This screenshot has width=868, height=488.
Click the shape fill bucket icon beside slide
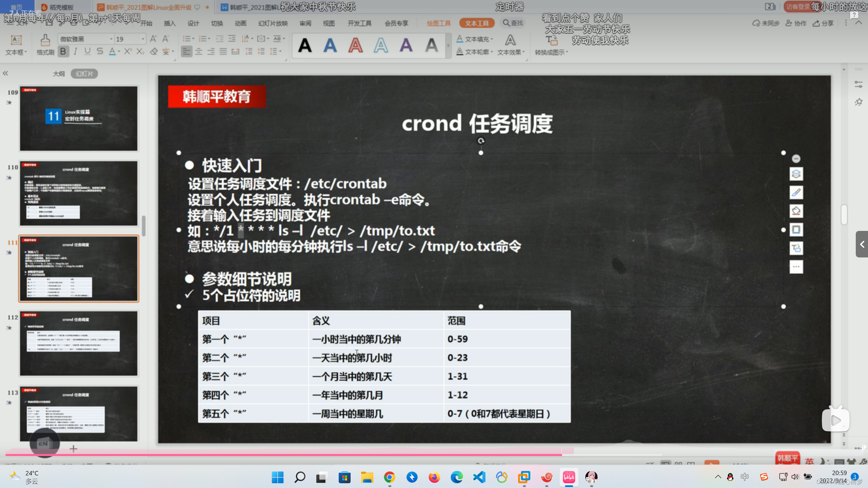(796, 211)
